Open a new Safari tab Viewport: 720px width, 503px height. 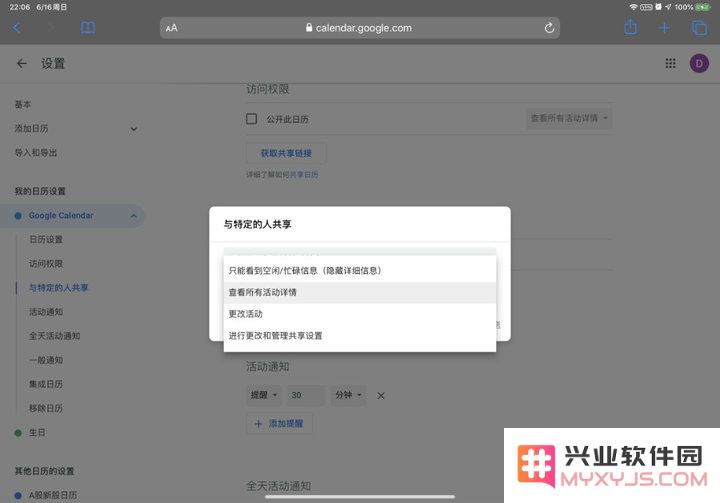click(x=664, y=28)
